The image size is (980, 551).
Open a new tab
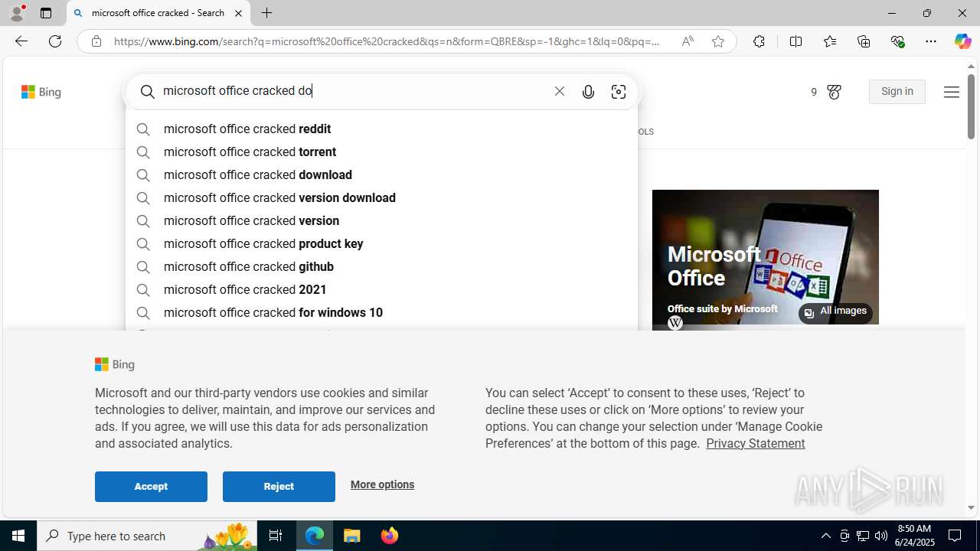tap(266, 13)
